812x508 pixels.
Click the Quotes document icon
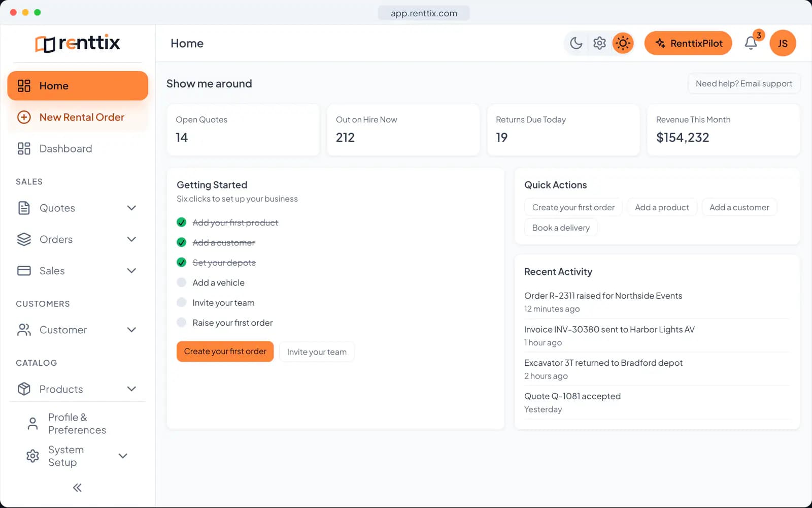[x=24, y=208]
